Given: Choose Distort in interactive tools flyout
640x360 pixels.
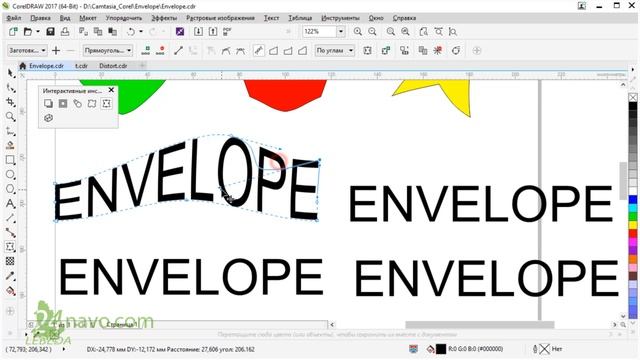Looking at the screenshot, I should [x=92, y=104].
